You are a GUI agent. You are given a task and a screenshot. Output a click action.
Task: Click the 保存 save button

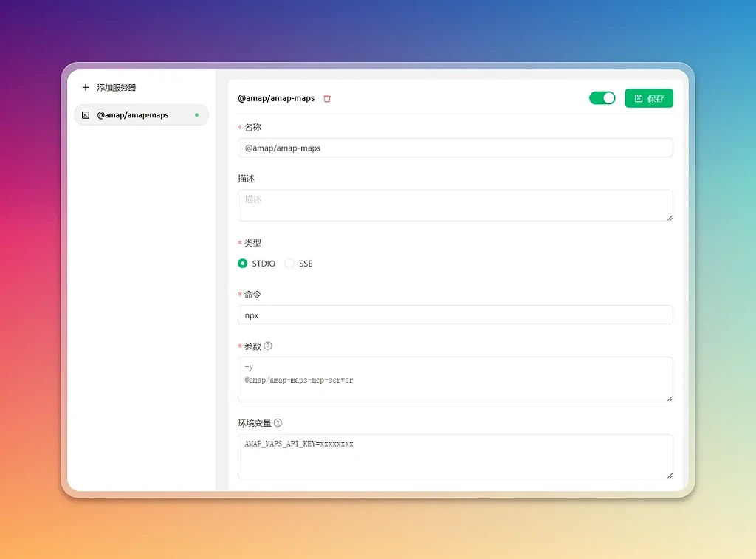click(649, 98)
